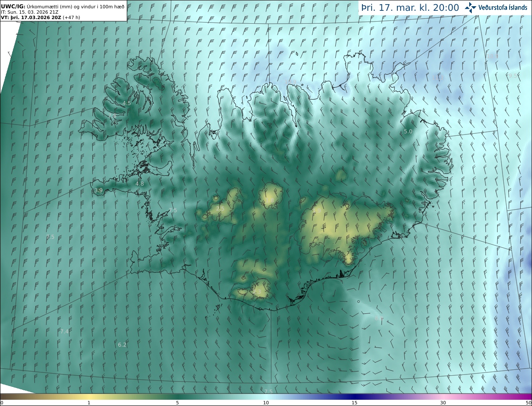Click the 1 tick label on the color scale
This screenshot has width=532, height=406.
pos(89,403)
